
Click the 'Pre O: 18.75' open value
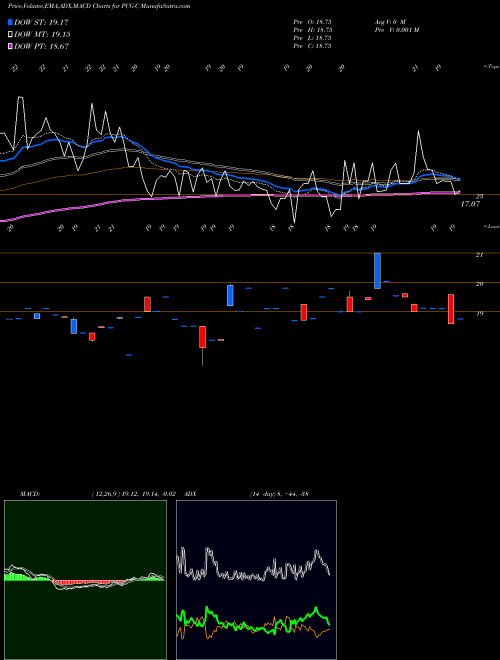(313, 21)
